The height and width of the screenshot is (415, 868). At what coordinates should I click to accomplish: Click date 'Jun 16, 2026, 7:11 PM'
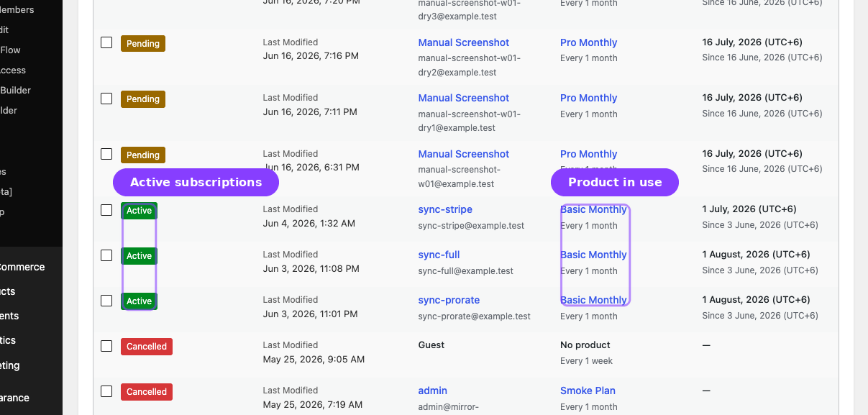coord(310,111)
